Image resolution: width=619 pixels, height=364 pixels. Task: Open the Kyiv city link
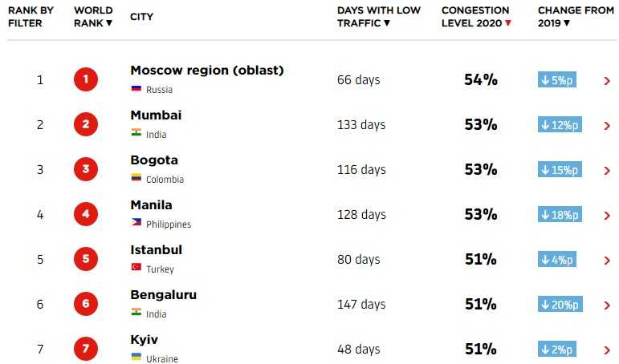click(x=144, y=340)
